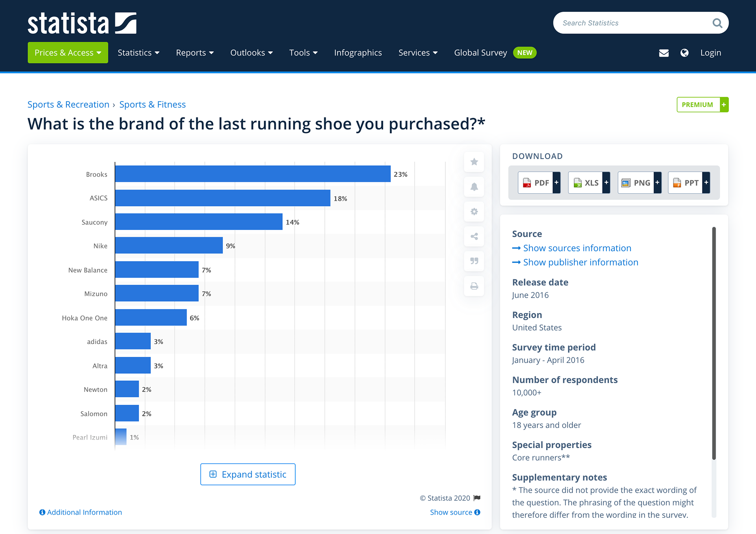Click the '10,000+' respondents text
Viewport: 756px width, 534px height.
(527, 393)
